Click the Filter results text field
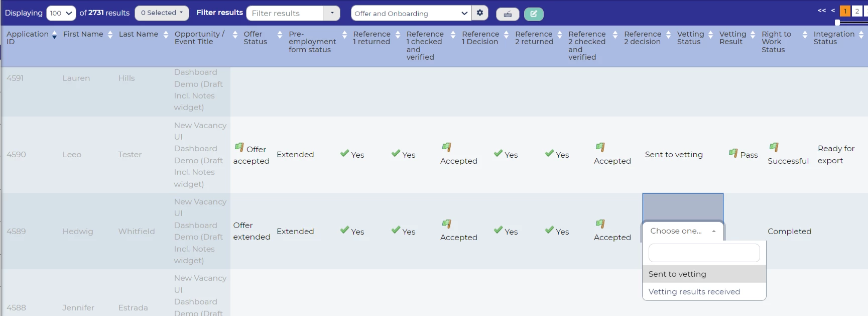This screenshot has width=868, height=316. (285, 14)
